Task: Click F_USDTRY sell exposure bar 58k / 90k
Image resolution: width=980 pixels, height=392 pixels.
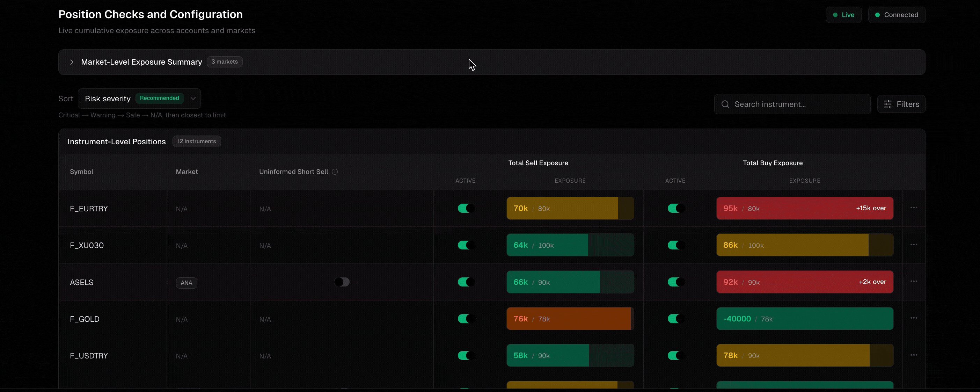Action: [x=570, y=355]
